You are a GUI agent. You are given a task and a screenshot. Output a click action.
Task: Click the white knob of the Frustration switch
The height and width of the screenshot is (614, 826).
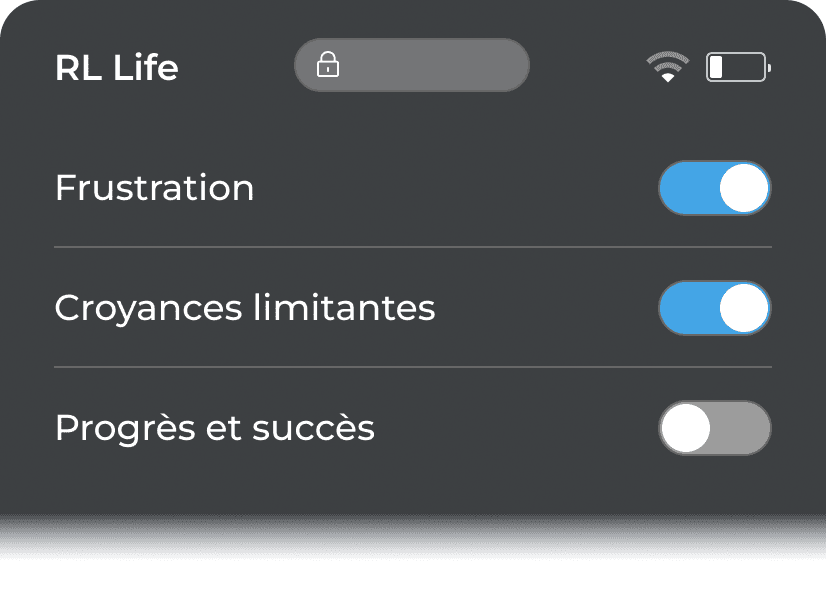(744, 188)
